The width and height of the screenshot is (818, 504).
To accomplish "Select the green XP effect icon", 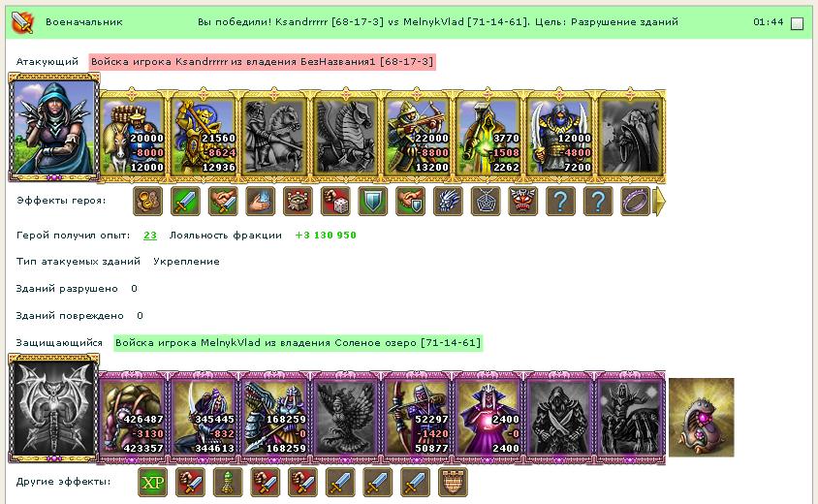I will pos(153,482).
